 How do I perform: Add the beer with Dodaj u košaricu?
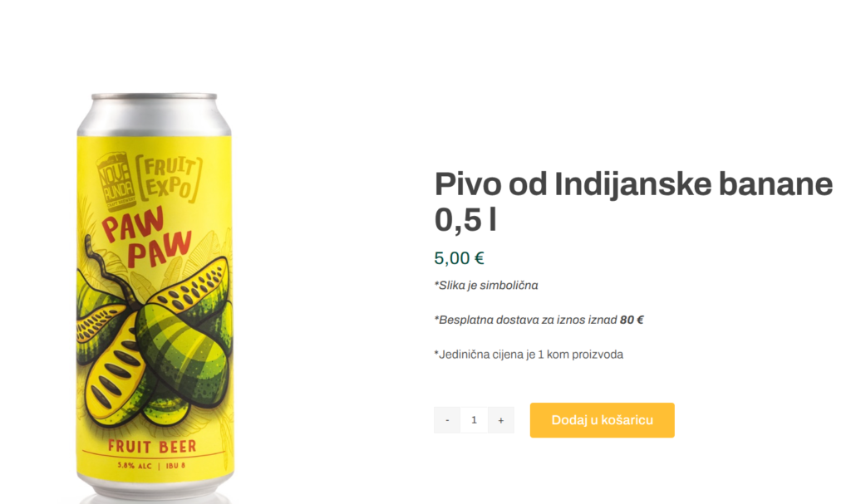(x=602, y=420)
